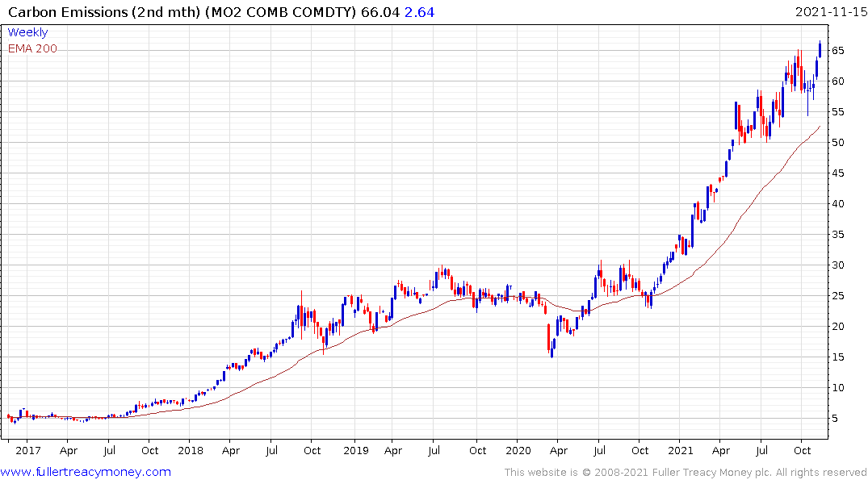
Task: Click the date label 2021-11-15
Action: click(831, 12)
